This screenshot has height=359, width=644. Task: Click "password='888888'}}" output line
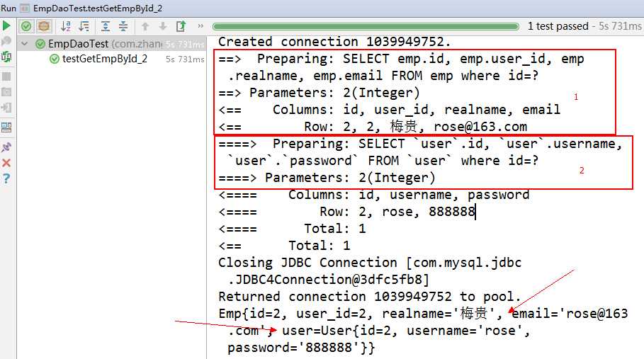click(x=301, y=348)
